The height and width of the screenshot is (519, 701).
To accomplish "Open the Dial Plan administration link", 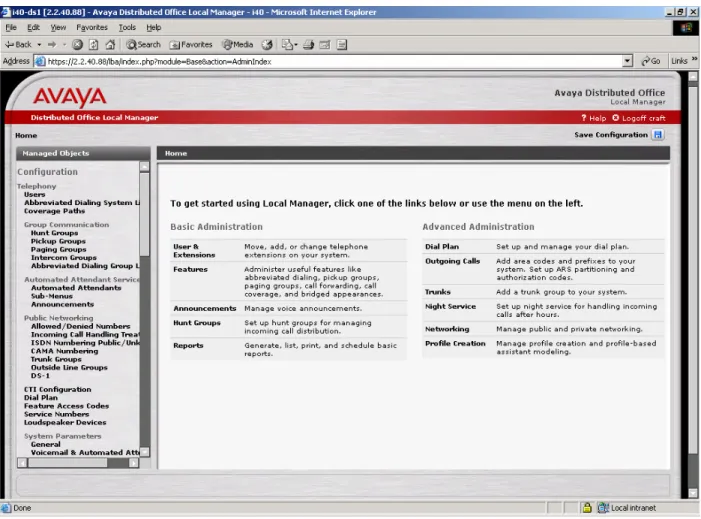I will pos(442,246).
